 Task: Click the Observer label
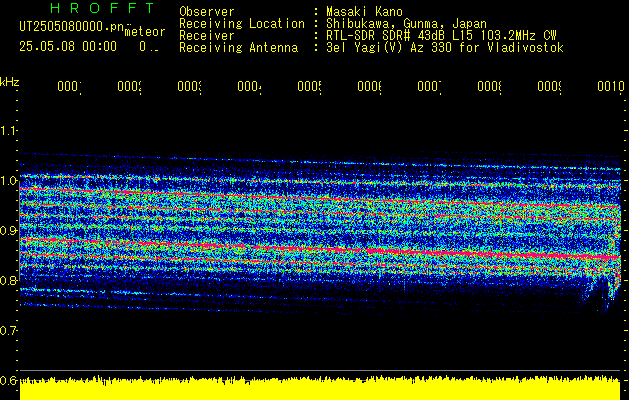[x=207, y=11]
